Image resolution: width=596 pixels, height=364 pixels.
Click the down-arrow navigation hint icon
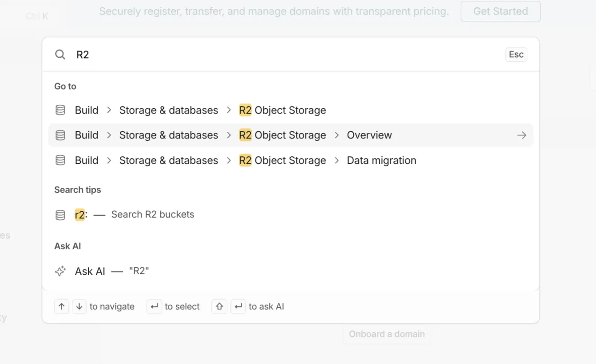[x=79, y=306]
